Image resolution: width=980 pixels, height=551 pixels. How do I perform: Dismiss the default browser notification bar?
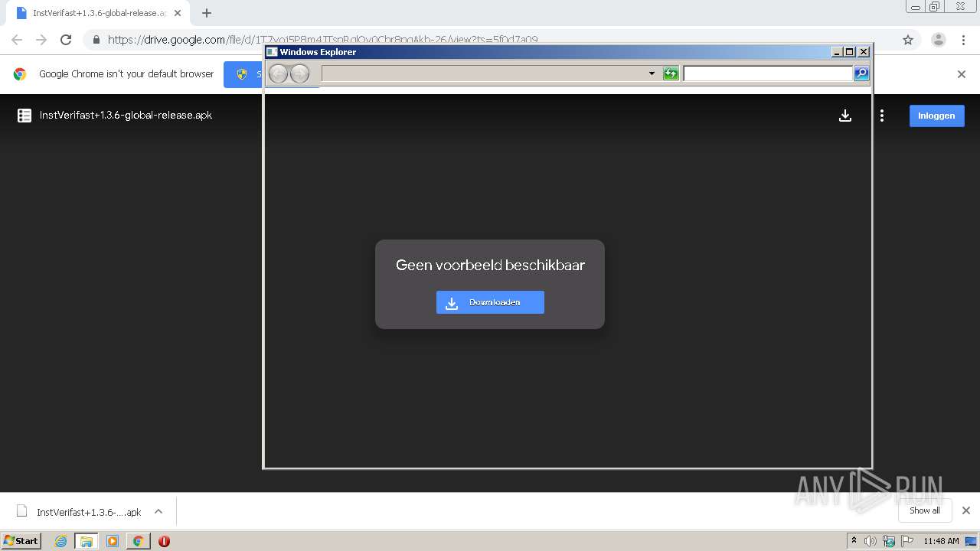(x=962, y=74)
